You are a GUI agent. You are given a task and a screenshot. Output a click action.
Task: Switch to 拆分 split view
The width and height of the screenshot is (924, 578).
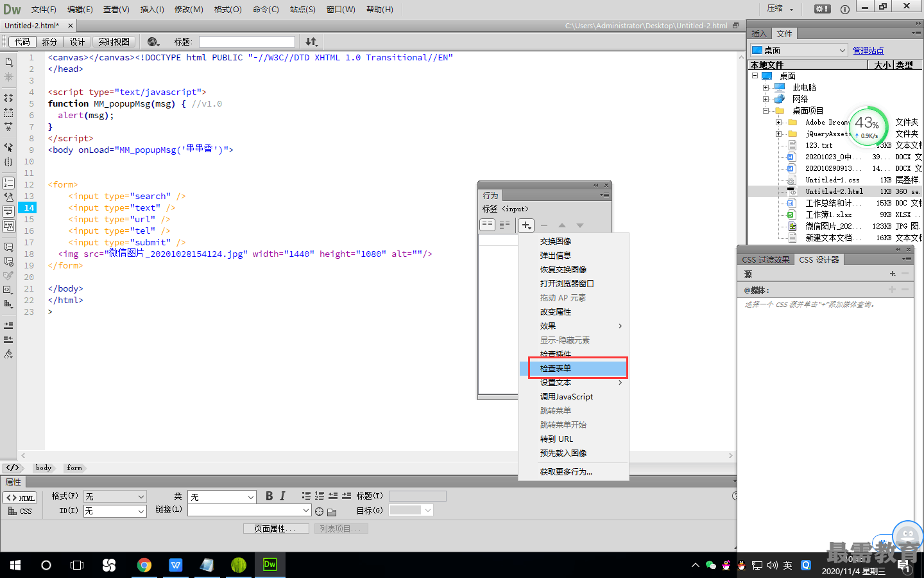(49, 42)
